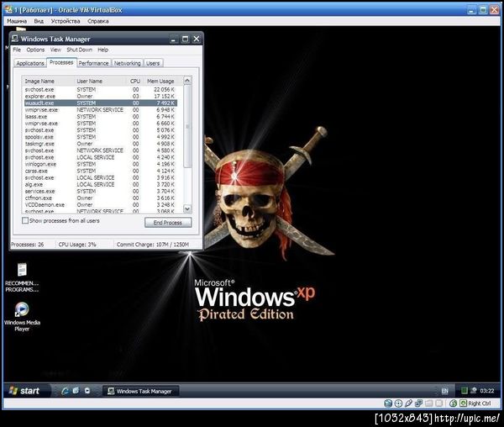Select the winlogon.exe process row
This screenshot has width=504, height=427.
point(100,164)
